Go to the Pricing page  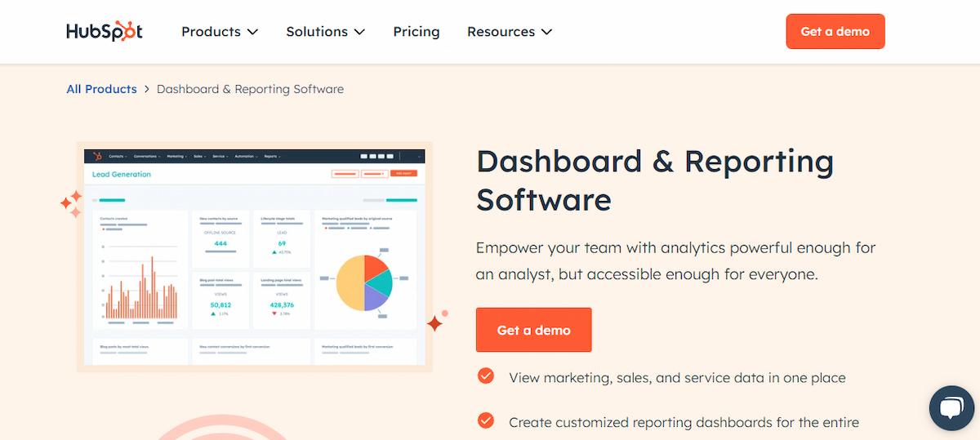coord(416,32)
